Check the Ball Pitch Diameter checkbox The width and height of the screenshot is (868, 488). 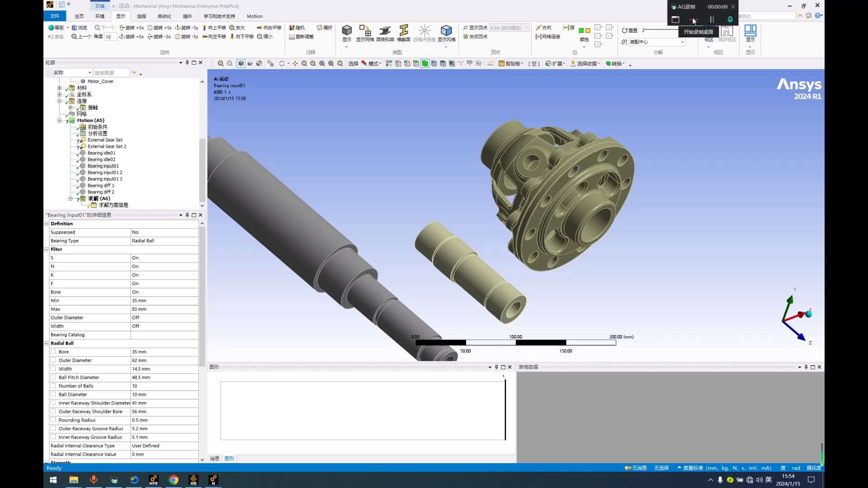click(53, 377)
